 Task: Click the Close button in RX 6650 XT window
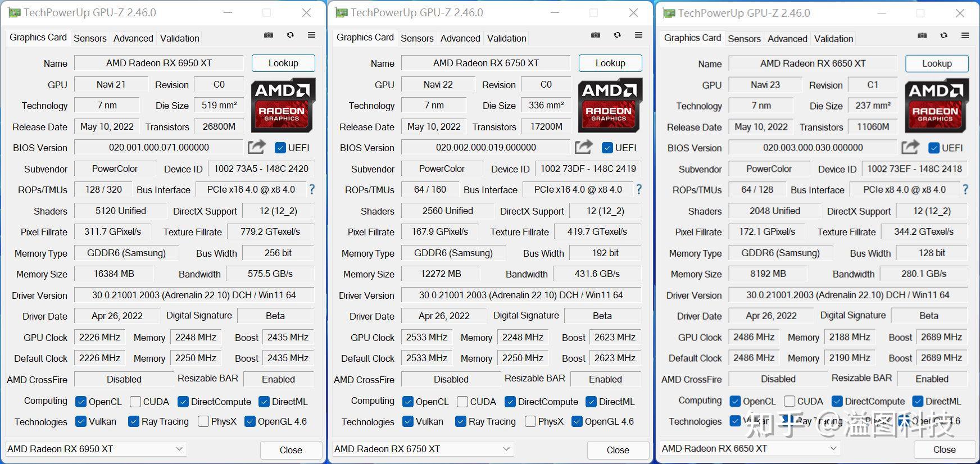pos(945,449)
